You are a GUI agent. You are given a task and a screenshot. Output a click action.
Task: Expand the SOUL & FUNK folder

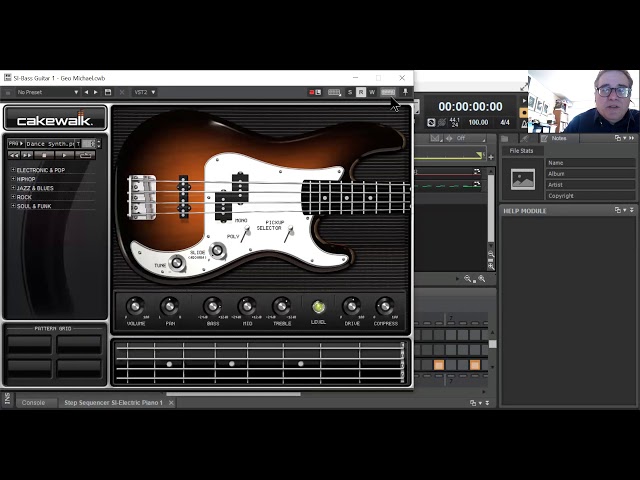click(x=13, y=206)
